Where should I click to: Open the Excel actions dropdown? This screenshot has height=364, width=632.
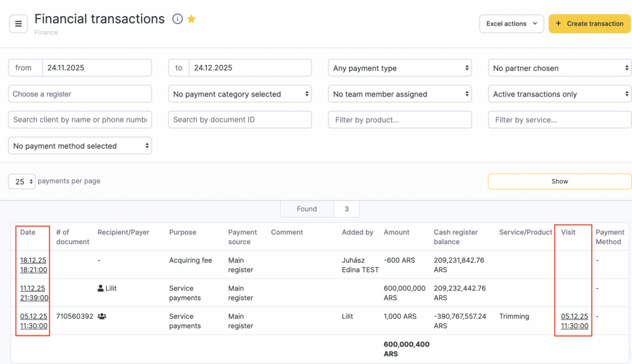click(x=511, y=24)
